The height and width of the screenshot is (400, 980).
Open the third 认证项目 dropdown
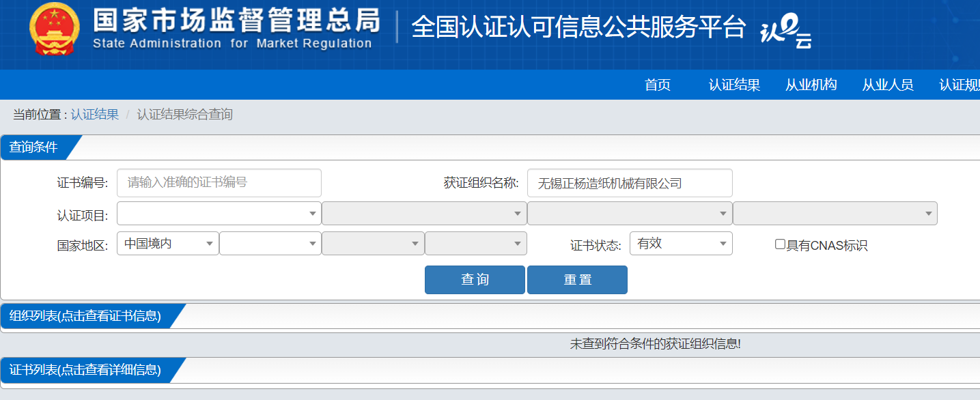click(x=630, y=214)
